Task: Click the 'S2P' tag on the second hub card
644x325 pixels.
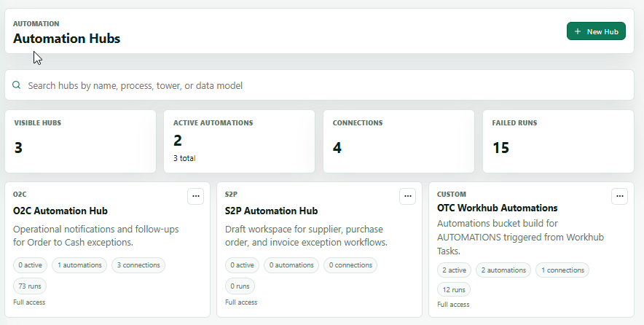Action: point(231,194)
